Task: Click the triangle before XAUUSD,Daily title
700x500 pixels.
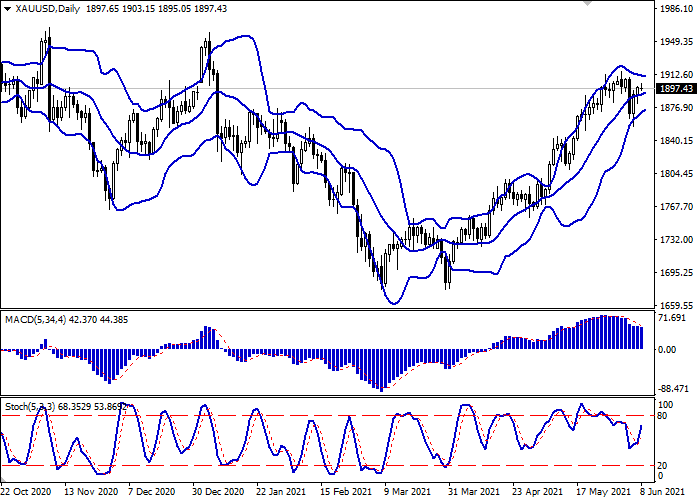Action: click(x=8, y=9)
